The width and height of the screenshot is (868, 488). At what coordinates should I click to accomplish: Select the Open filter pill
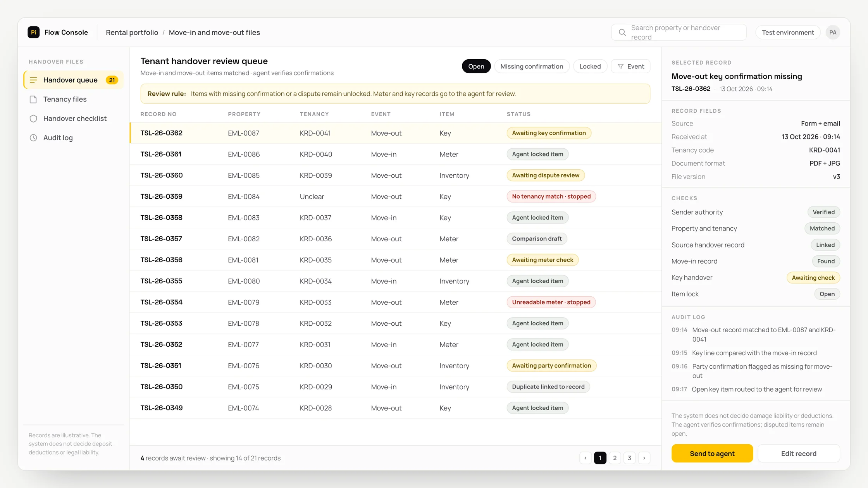coord(476,66)
